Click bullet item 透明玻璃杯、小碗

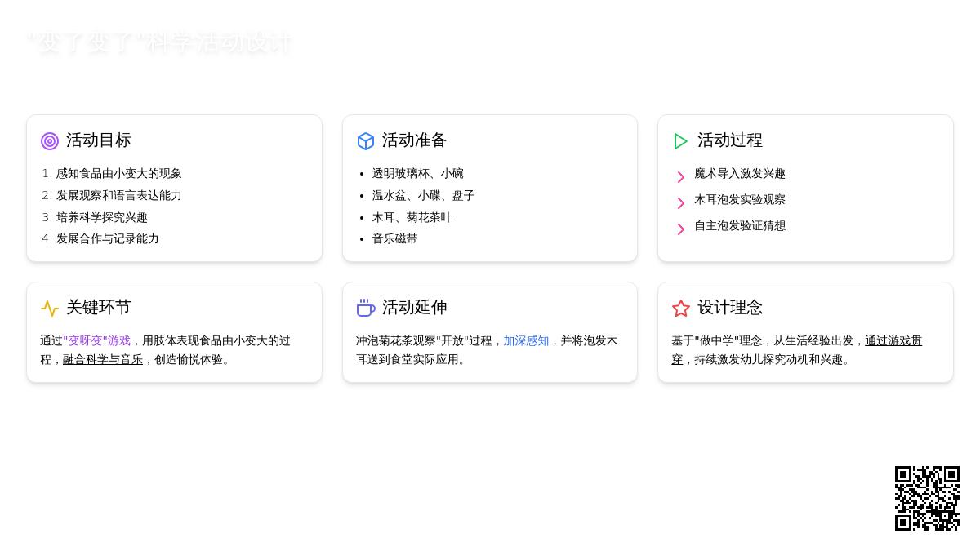pyautogui.click(x=418, y=174)
